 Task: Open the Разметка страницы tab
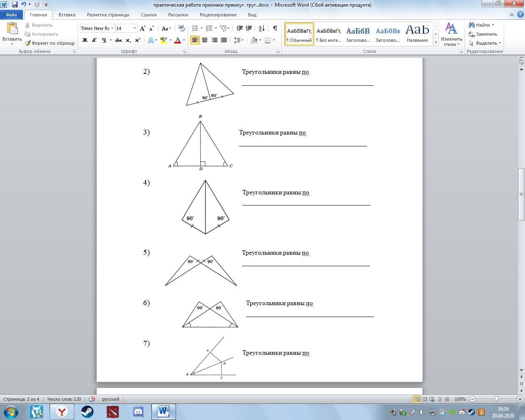(108, 15)
